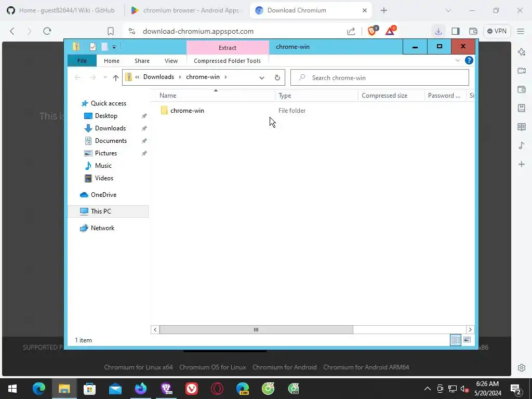
Task: Select Network in the navigation pane
Action: [x=102, y=228]
